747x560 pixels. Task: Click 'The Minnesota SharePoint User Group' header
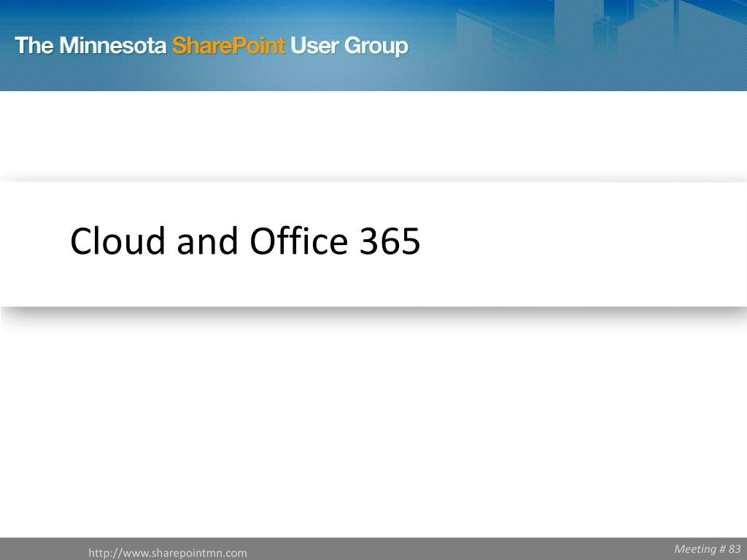[x=212, y=46]
